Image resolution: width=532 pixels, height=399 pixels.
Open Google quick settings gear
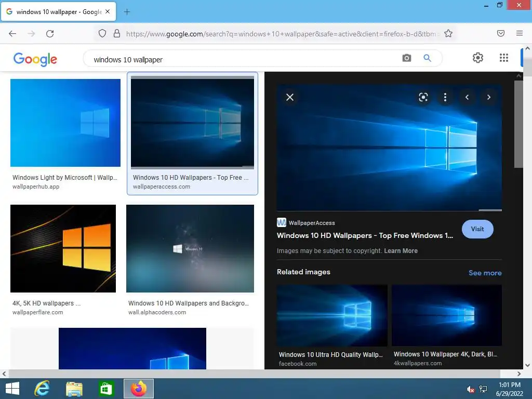point(478,58)
